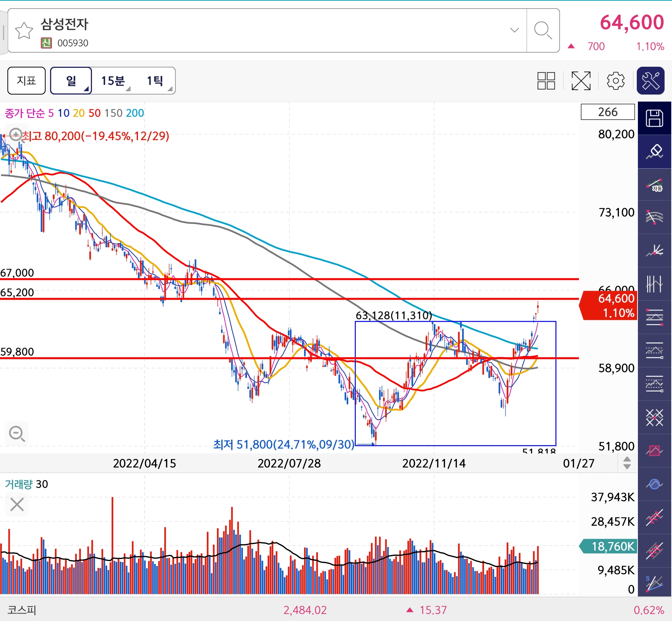
Task: Edit the 266 candle count field
Action: 607,112
